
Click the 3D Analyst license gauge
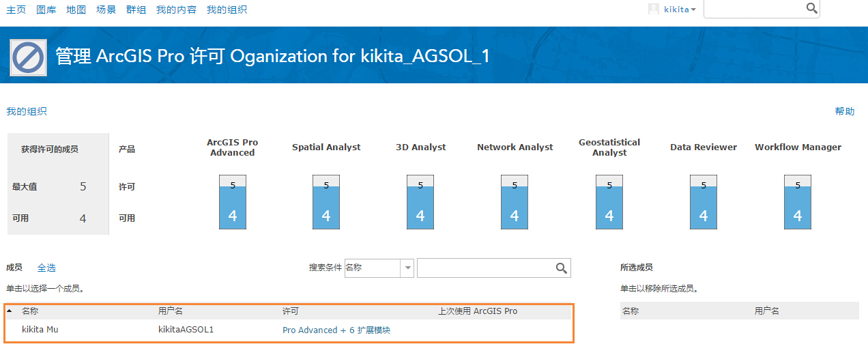[x=420, y=201]
